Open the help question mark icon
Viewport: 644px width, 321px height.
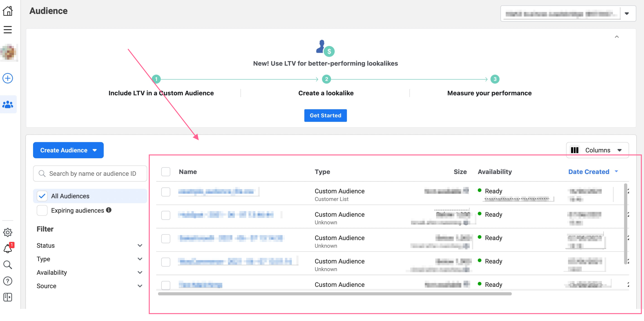[x=8, y=281]
